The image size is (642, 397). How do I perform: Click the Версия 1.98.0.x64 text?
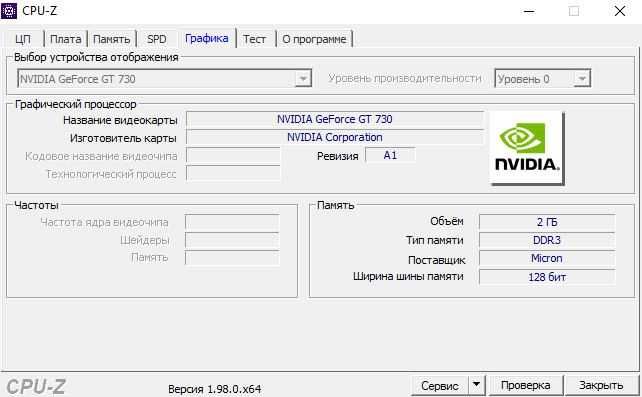(215, 389)
